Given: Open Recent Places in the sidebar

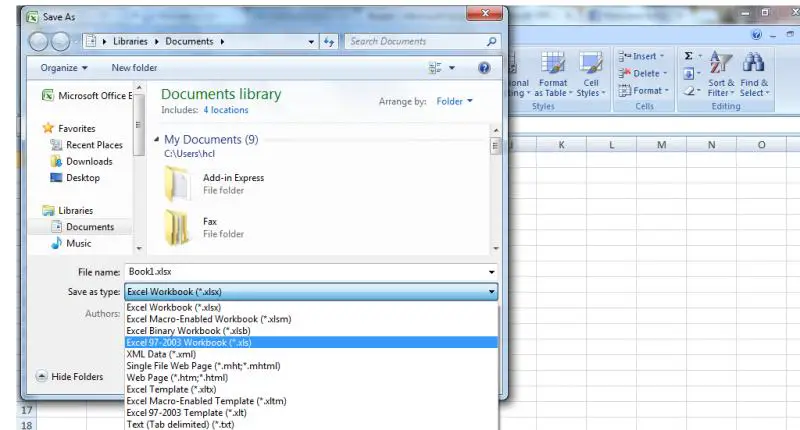Looking at the screenshot, I should [86, 145].
